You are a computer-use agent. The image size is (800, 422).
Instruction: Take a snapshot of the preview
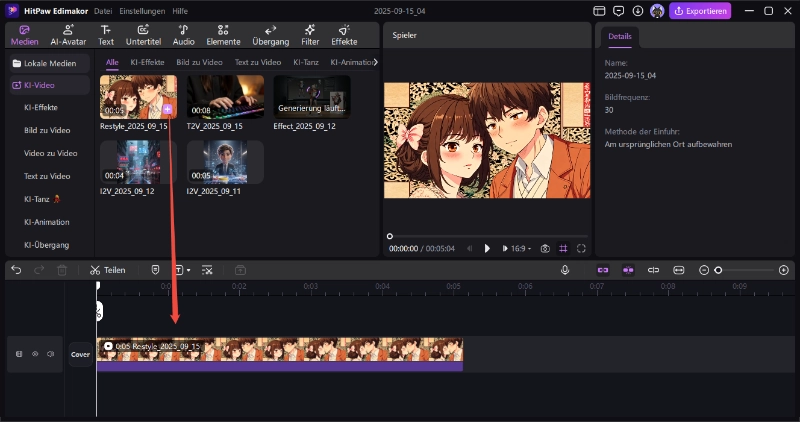[545, 249]
